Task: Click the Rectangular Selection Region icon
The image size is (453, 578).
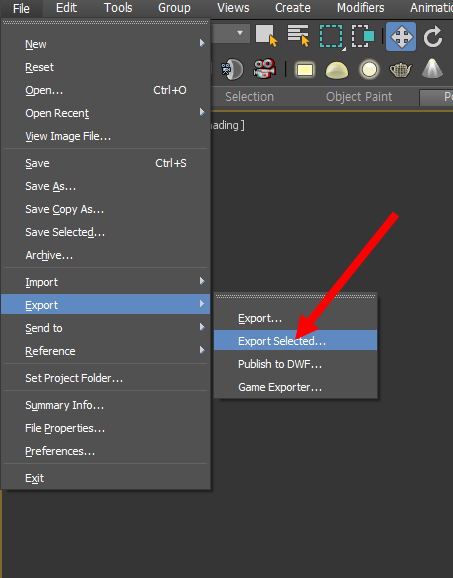Action: tap(331, 36)
